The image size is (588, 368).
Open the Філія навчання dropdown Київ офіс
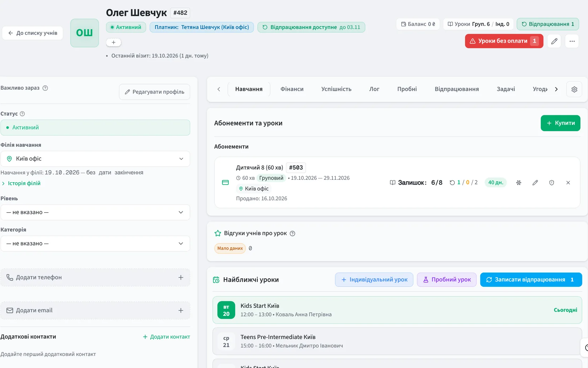point(95,159)
